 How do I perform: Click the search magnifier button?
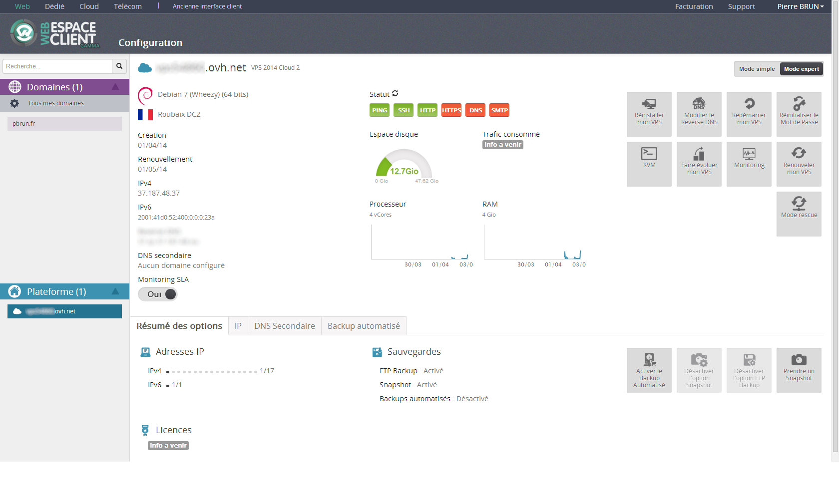click(119, 66)
